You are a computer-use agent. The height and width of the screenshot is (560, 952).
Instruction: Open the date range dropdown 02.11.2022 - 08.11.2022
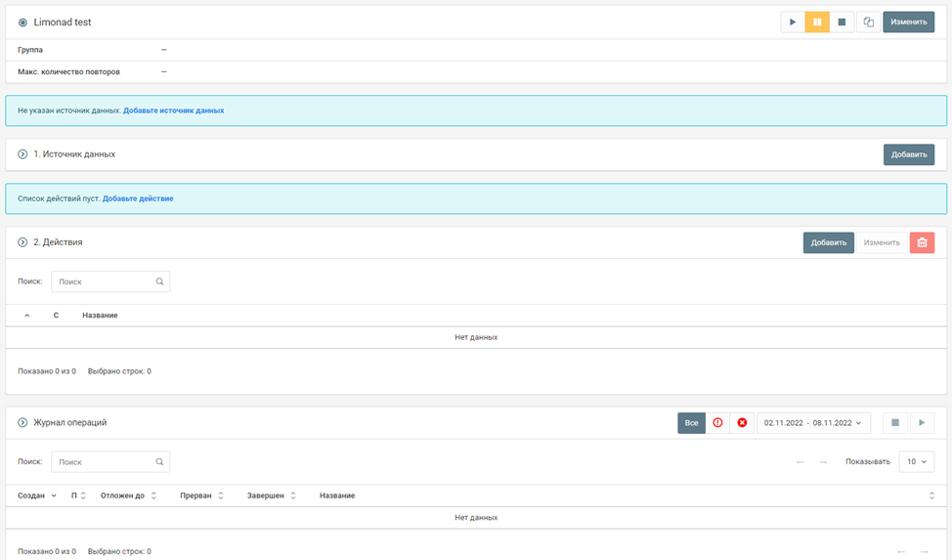coord(813,423)
